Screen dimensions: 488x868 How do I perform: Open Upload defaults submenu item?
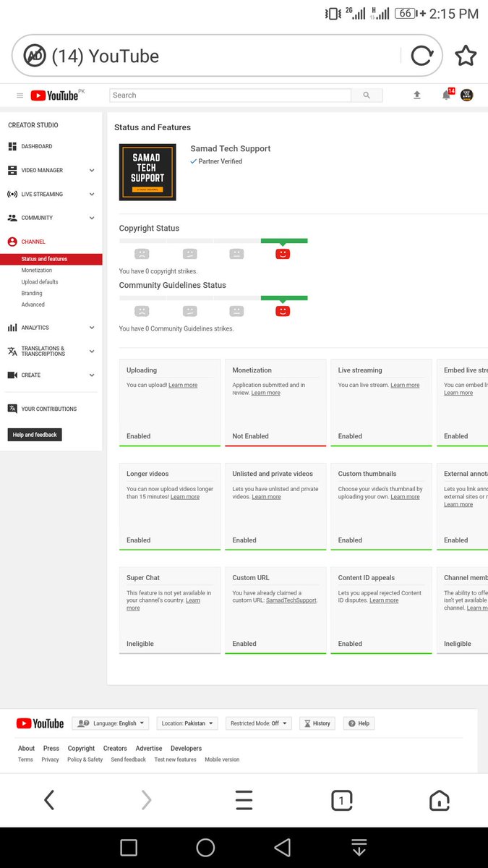pos(40,282)
